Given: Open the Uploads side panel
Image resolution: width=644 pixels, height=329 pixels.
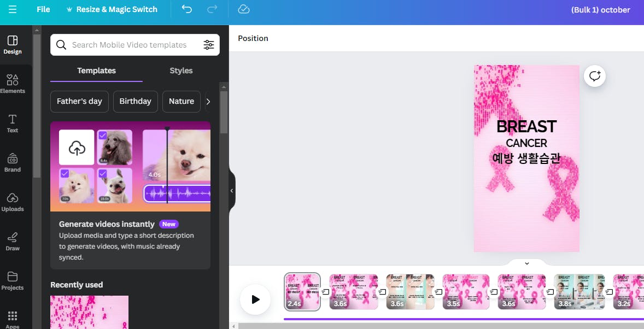Looking at the screenshot, I should [13, 203].
